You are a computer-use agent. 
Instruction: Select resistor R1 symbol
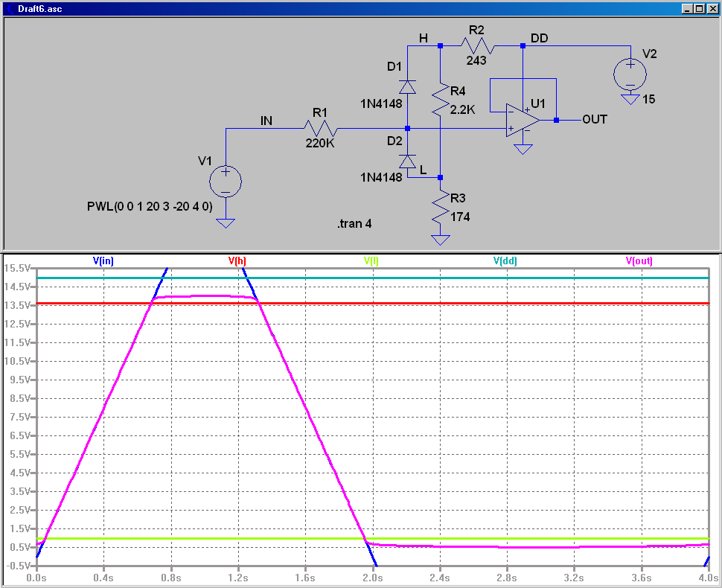(x=321, y=128)
